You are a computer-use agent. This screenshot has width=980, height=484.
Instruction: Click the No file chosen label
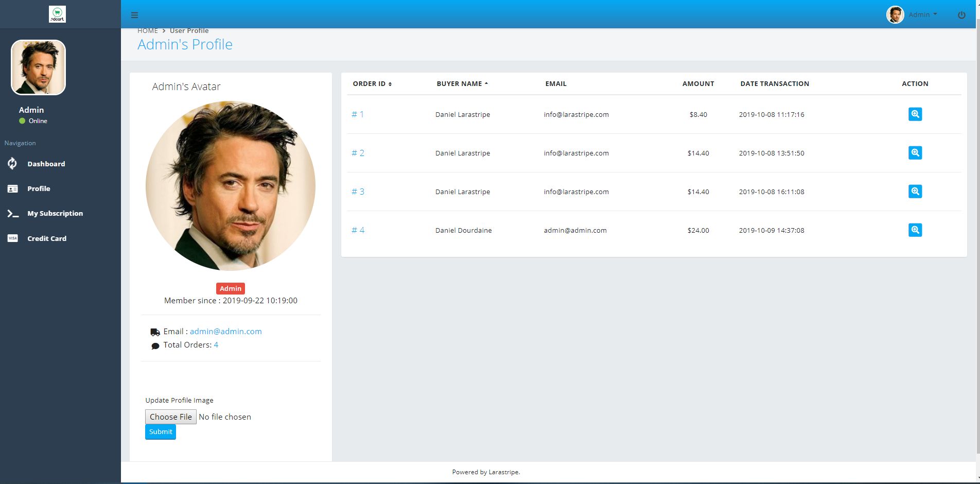click(x=225, y=417)
